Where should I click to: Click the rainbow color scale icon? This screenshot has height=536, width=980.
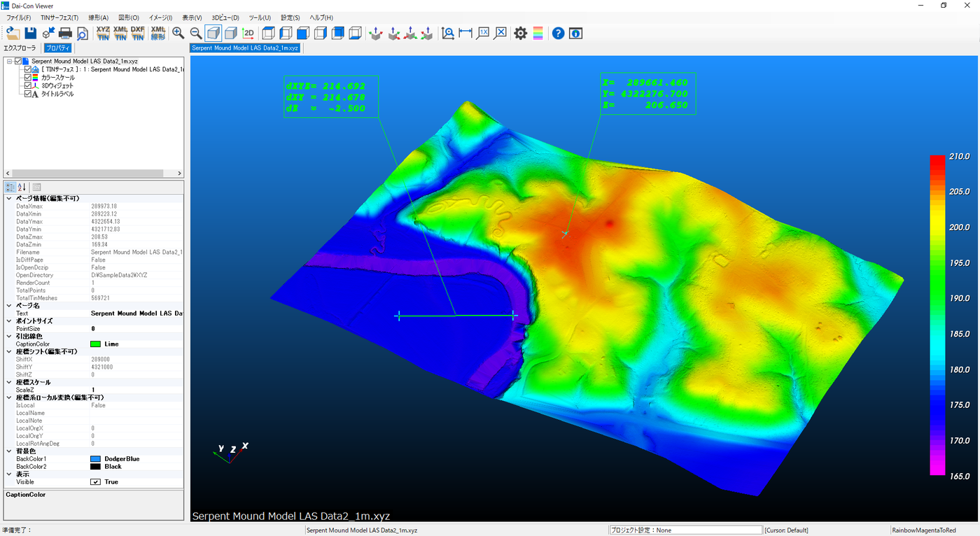click(538, 33)
